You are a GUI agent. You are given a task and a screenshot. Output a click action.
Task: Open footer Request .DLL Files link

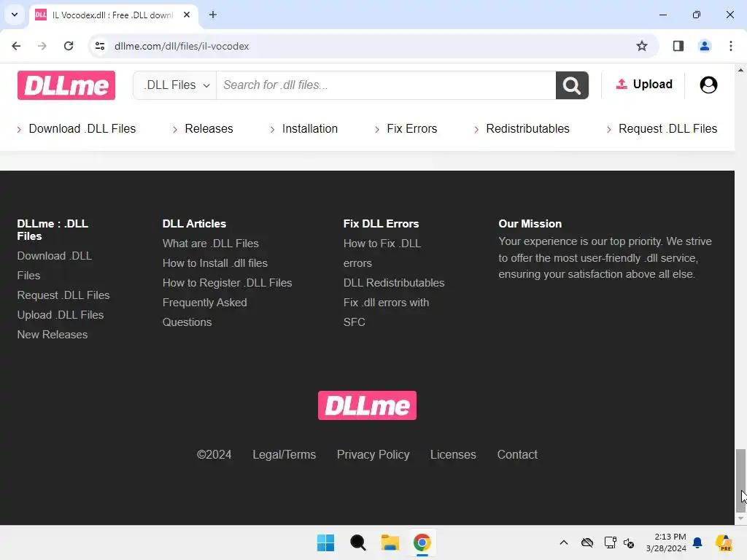tap(63, 295)
